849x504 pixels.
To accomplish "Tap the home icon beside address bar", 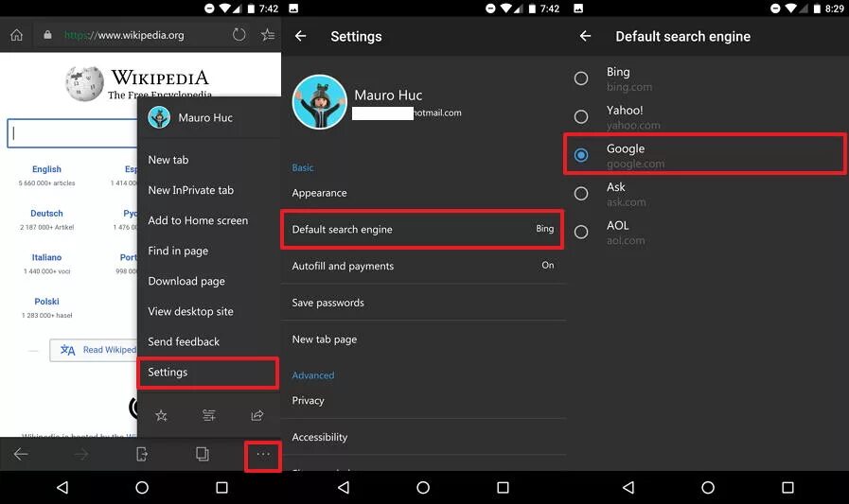I will pyautogui.click(x=17, y=35).
